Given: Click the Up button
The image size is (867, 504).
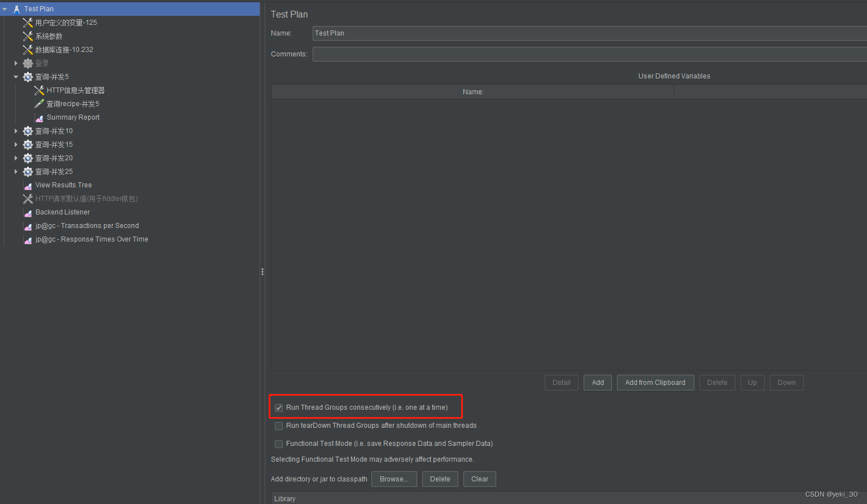Looking at the screenshot, I should pos(752,383).
